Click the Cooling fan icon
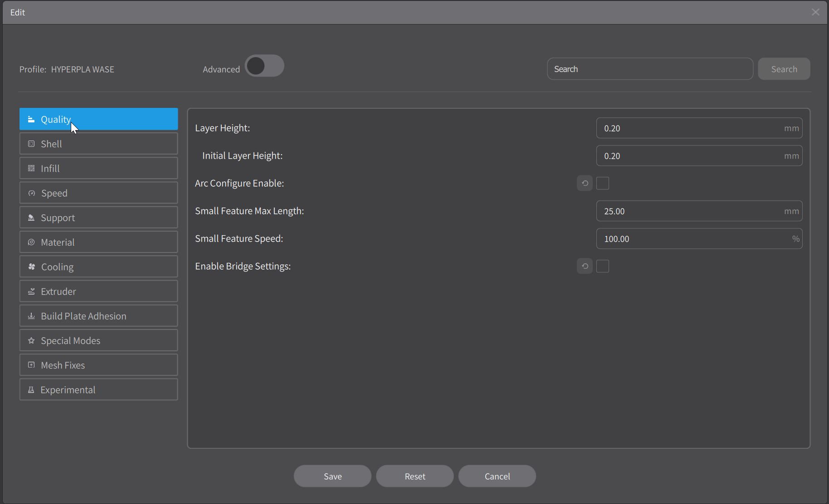The width and height of the screenshot is (829, 504). tap(31, 267)
